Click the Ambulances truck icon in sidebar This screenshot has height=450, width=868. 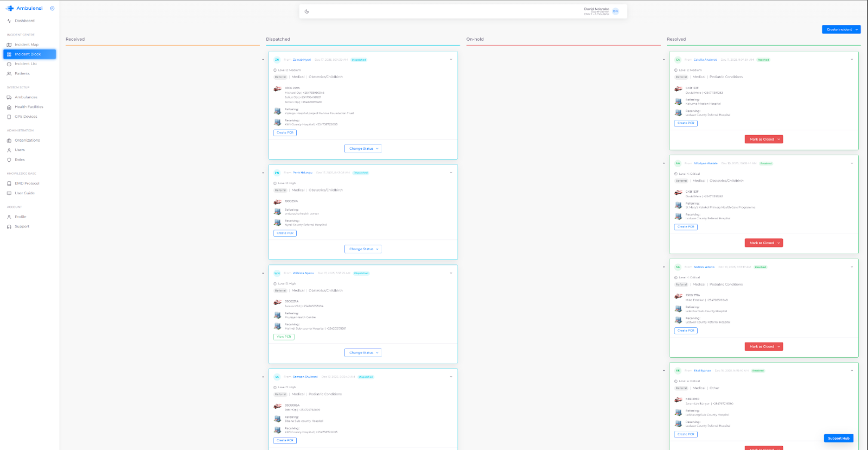click(9, 98)
